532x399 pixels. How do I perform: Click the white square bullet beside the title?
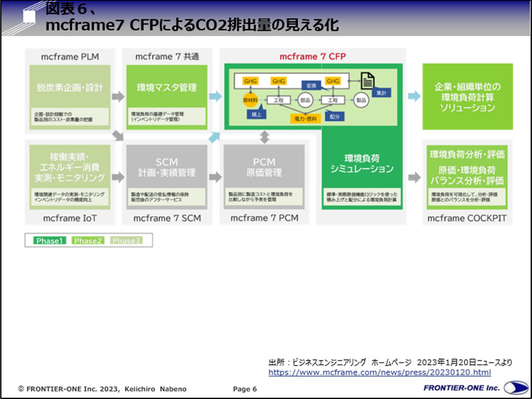click(x=29, y=17)
